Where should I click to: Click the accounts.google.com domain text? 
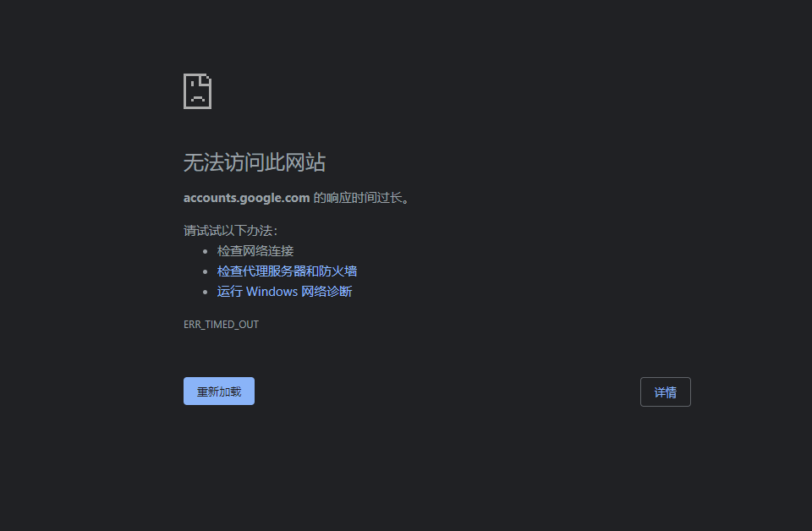[x=246, y=198]
